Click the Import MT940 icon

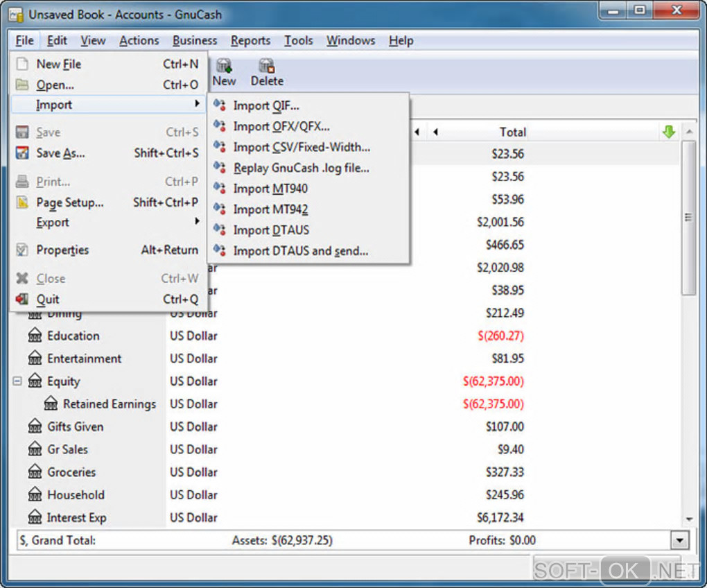[x=220, y=188]
